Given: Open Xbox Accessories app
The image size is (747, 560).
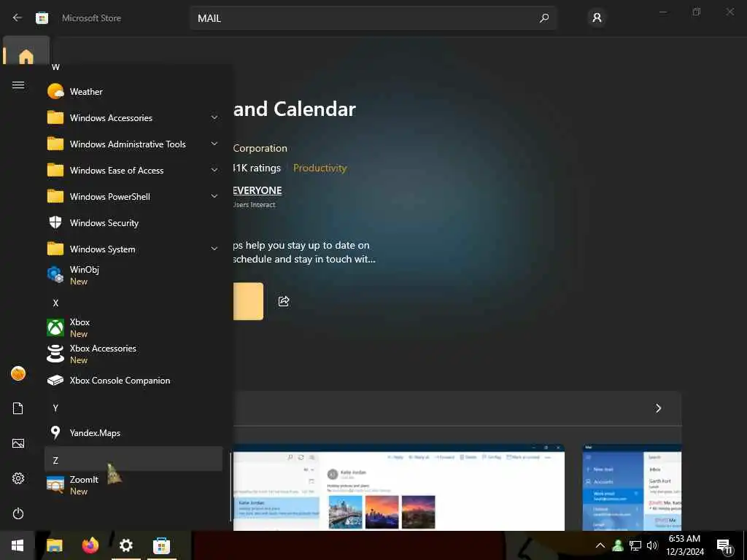Looking at the screenshot, I should 133,354.
